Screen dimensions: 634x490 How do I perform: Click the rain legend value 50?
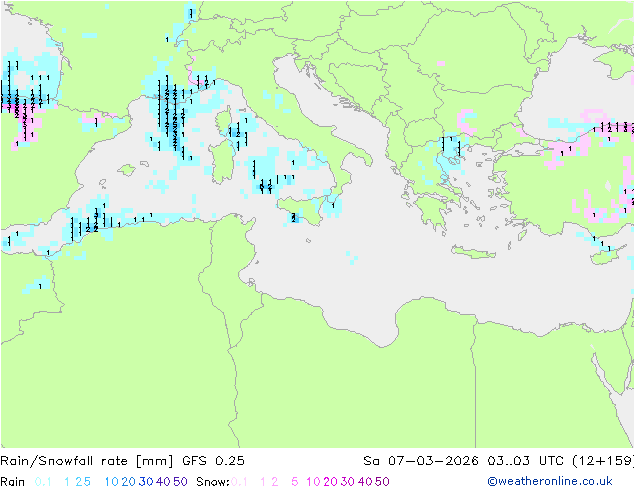pos(180,482)
